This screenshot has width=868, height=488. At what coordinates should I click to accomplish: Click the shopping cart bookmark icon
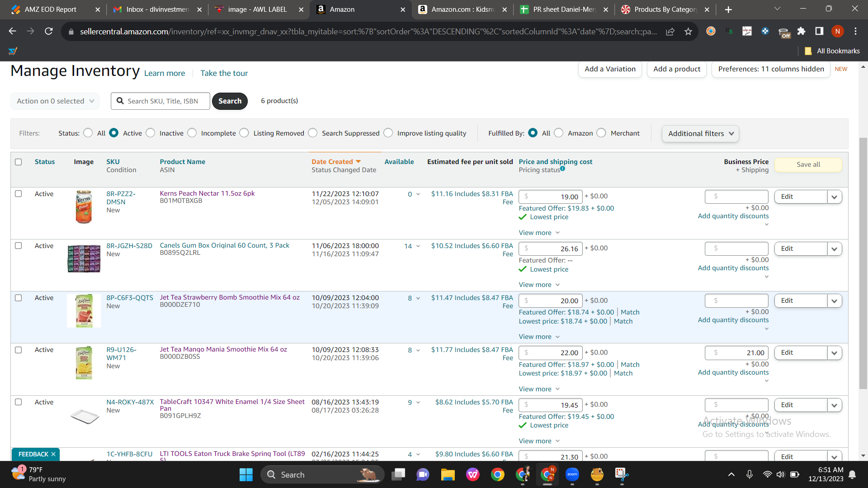[x=13, y=51]
